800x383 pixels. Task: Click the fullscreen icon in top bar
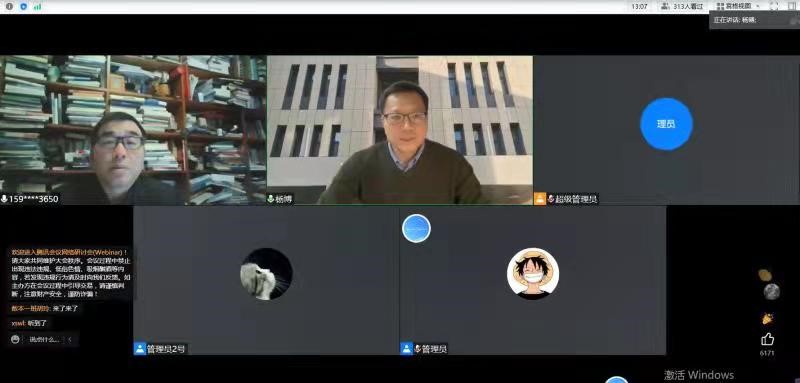pos(774,6)
